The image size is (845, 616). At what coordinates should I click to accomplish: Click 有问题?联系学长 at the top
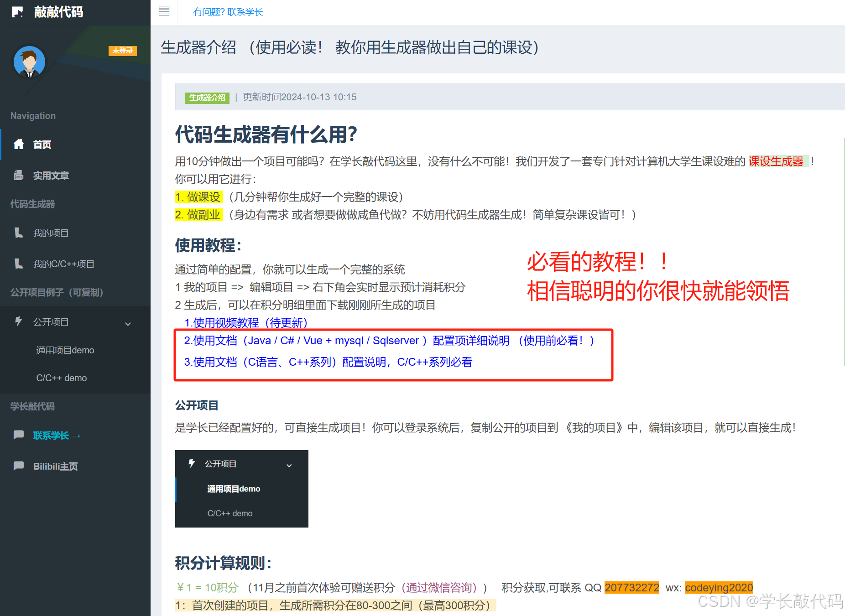[228, 12]
